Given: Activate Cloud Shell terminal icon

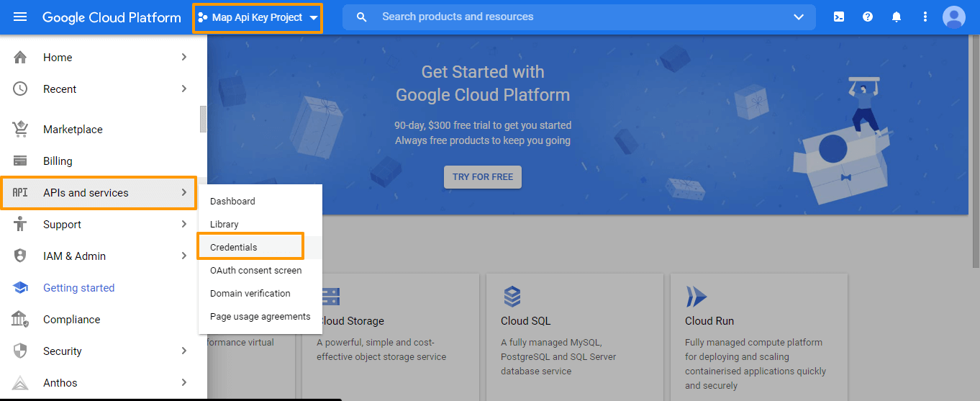Looking at the screenshot, I should [x=839, y=17].
